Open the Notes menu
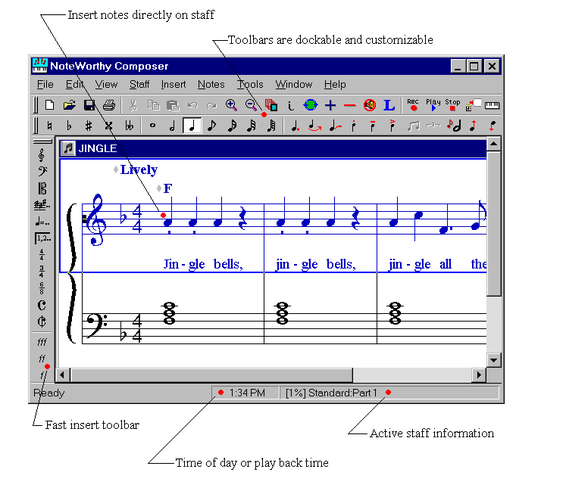 tap(211, 84)
